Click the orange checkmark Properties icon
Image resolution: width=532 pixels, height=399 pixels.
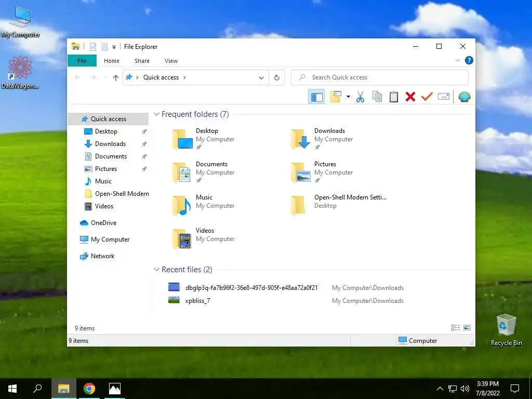click(427, 97)
